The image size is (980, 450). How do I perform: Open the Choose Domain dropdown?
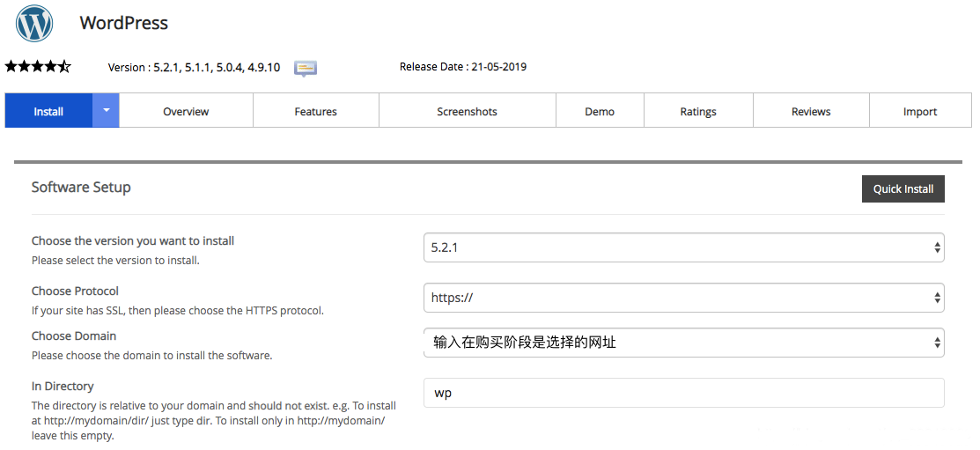tap(684, 343)
